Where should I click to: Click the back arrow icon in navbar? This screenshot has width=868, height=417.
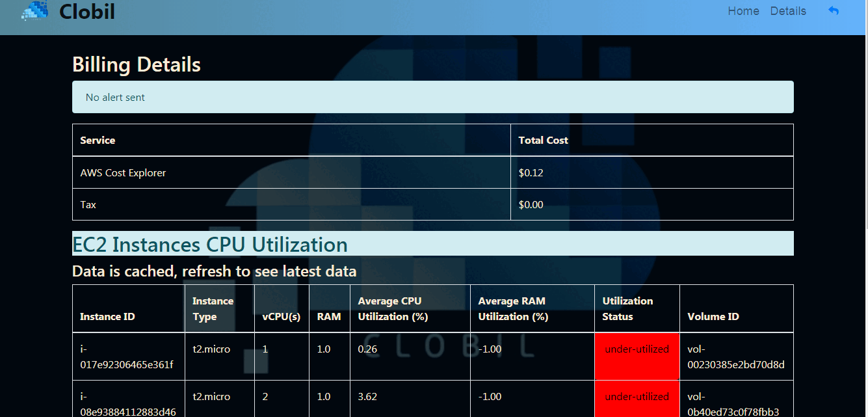[x=833, y=11]
